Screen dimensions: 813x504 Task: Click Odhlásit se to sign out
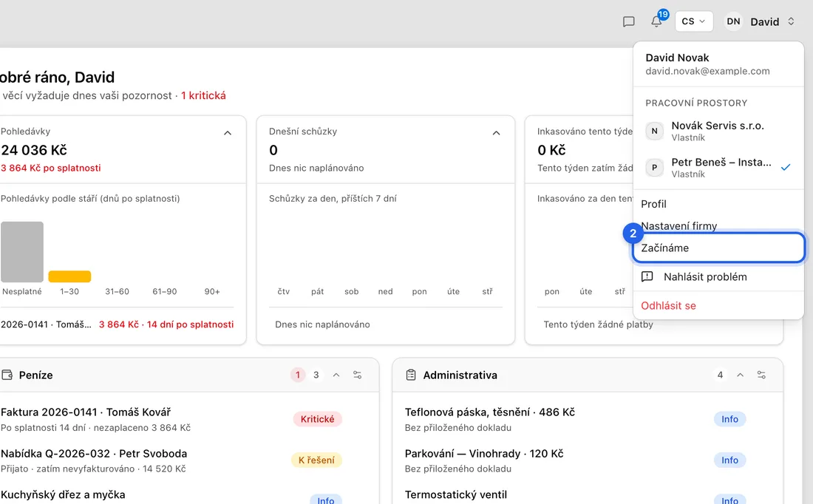tap(718, 305)
